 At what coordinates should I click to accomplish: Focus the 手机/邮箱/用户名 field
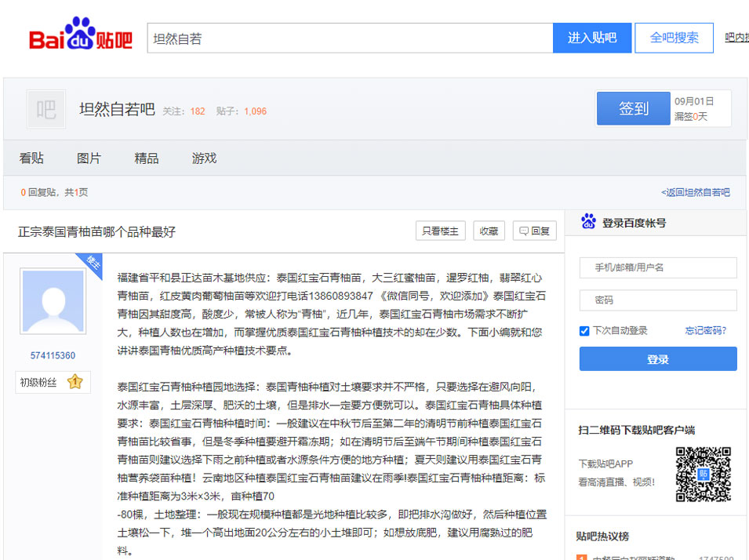658,267
